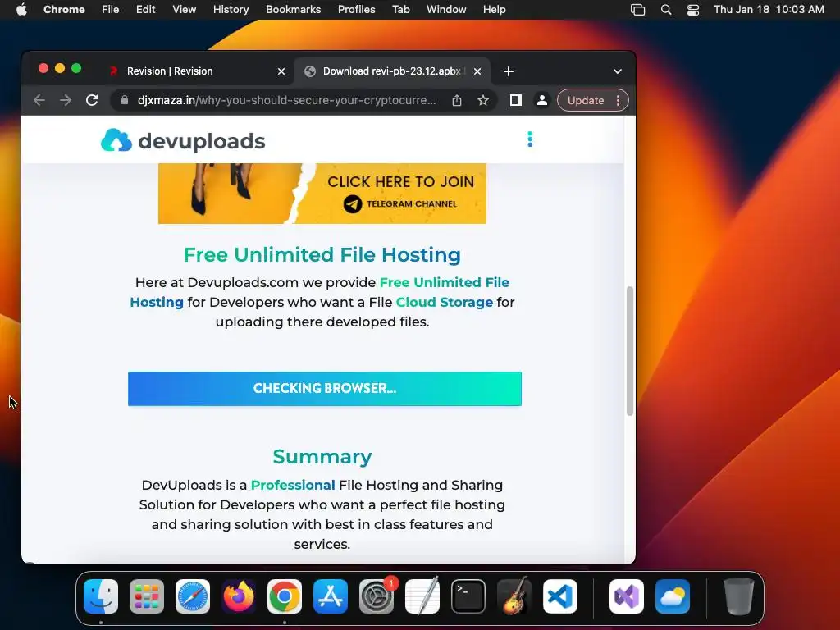Open System Settings in dock
840x630 pixels.
(377, 596)
